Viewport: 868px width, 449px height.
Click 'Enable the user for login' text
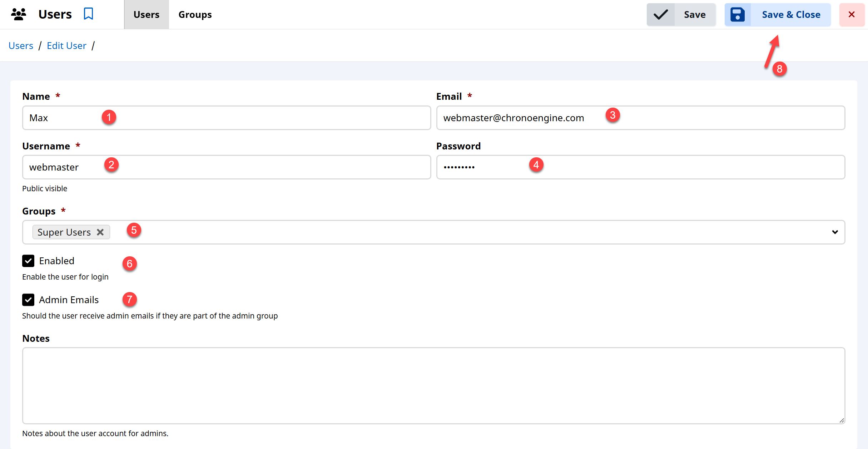tap(65, 277)
